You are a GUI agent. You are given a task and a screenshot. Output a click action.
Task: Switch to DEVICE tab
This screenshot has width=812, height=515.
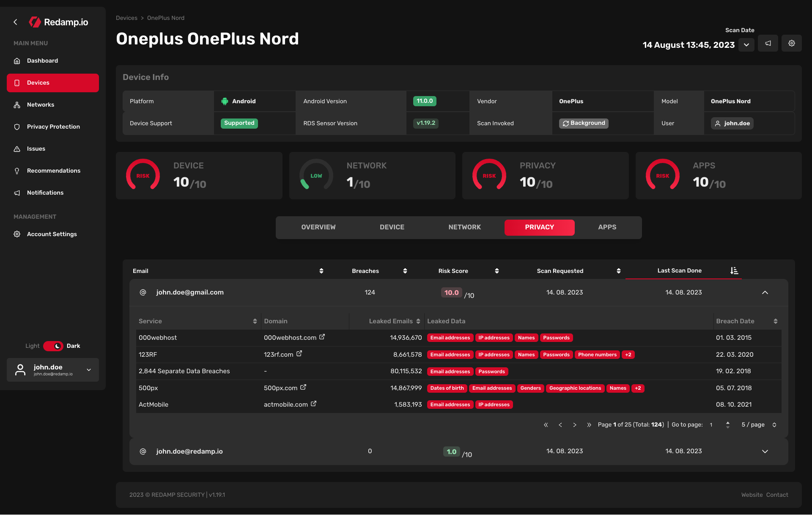coord(392,228)
